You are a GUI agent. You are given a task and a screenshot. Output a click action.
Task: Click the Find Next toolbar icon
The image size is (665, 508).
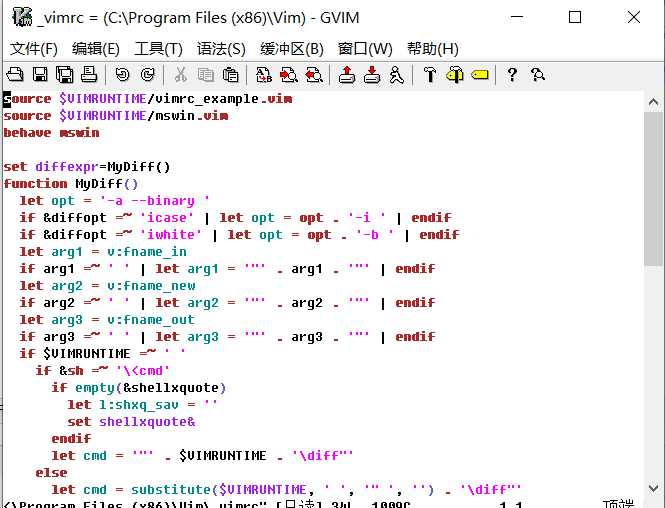coord(289,75)
